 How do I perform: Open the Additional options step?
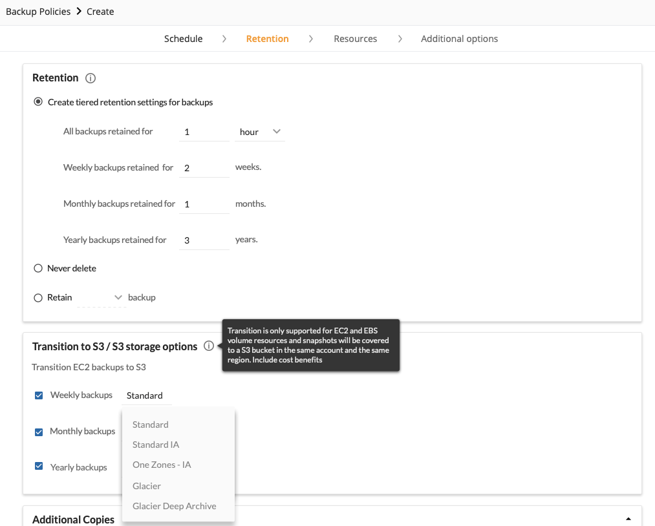[459, 39]
